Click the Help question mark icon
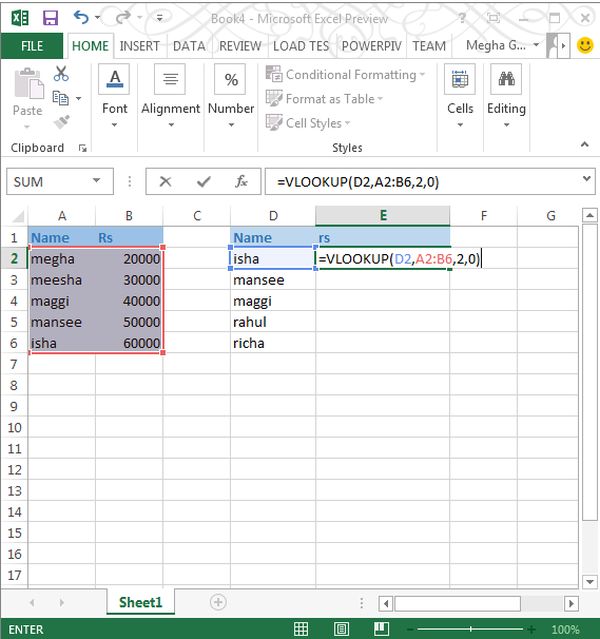The width and height of the screenshot is (600, 639). click(461, 18)
